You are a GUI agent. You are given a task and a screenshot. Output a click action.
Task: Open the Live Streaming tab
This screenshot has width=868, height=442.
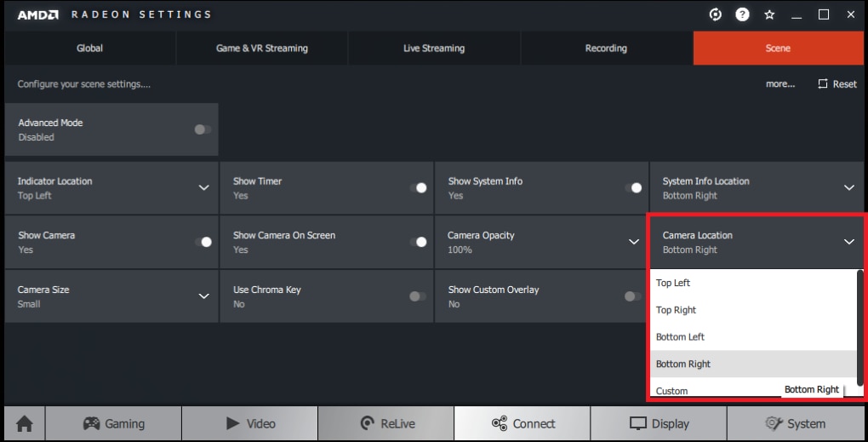(434, 49)
